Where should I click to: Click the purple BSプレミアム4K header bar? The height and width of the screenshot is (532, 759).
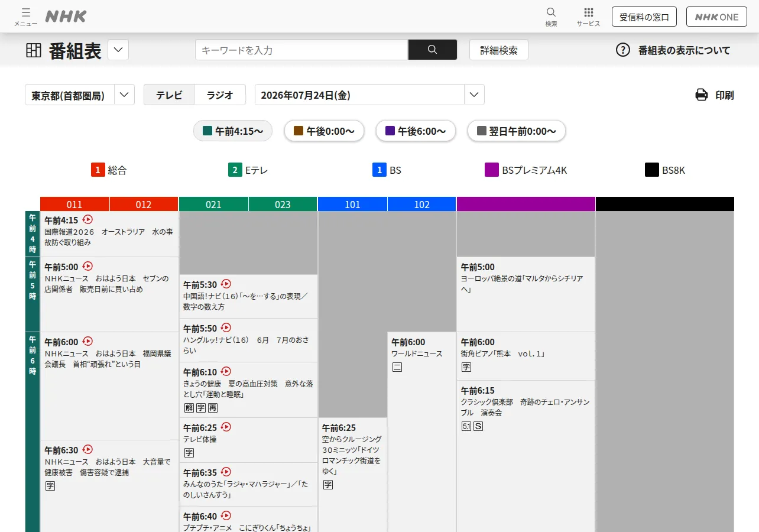526,204
